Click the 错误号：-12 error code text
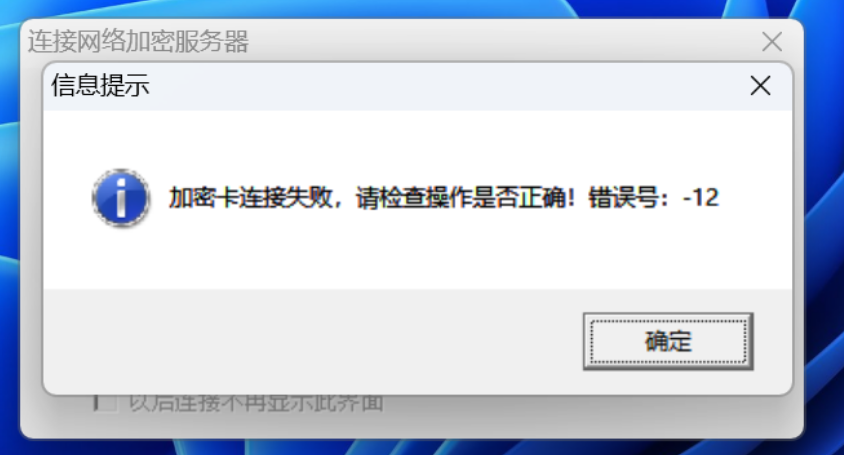The image size is (844, 455). pos(653,198)
